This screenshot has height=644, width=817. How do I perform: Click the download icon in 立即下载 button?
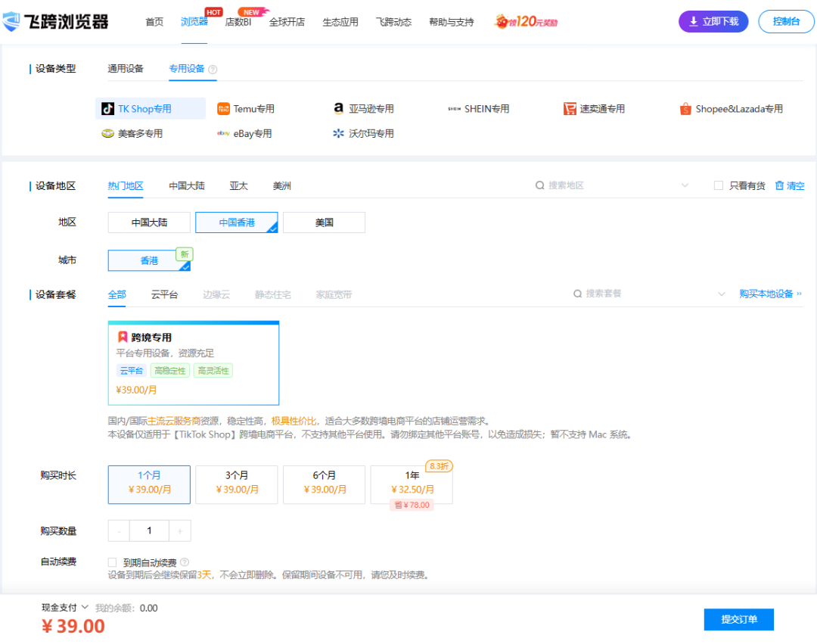point(694,21)
